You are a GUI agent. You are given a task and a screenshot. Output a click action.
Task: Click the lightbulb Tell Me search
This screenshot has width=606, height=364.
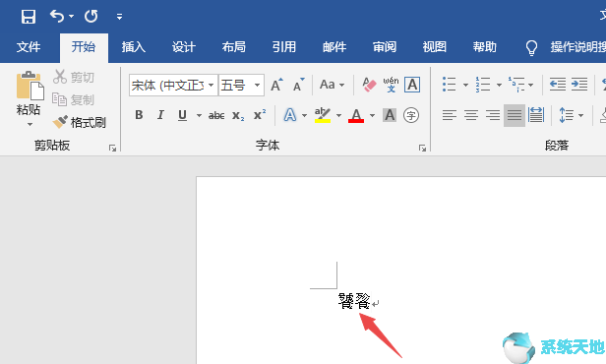[x=532, y=48]
